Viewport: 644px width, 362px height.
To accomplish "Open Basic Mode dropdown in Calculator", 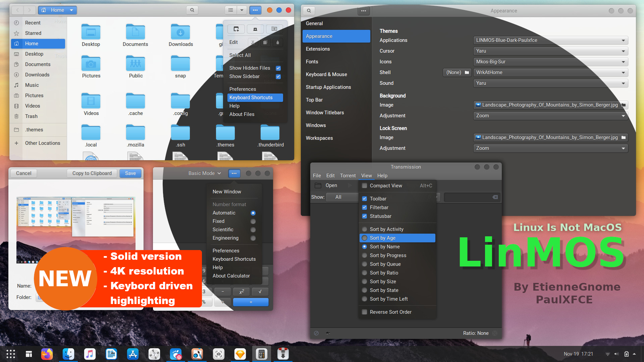I will (205, 173).
